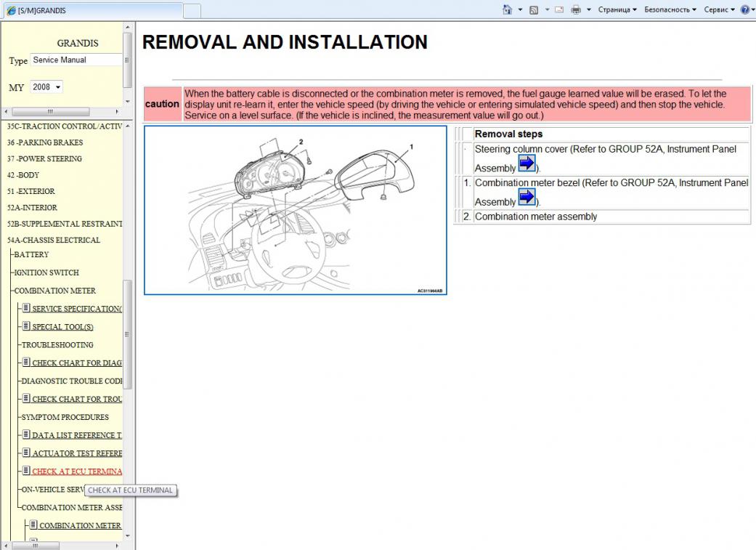Open the feeds button dropdown arrow
The height and width of the screenshot is (550, 756).
(x=548, y=9)
